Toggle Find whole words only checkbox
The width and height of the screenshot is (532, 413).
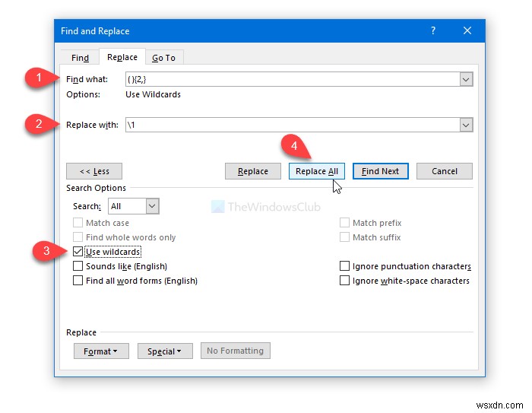78,237
